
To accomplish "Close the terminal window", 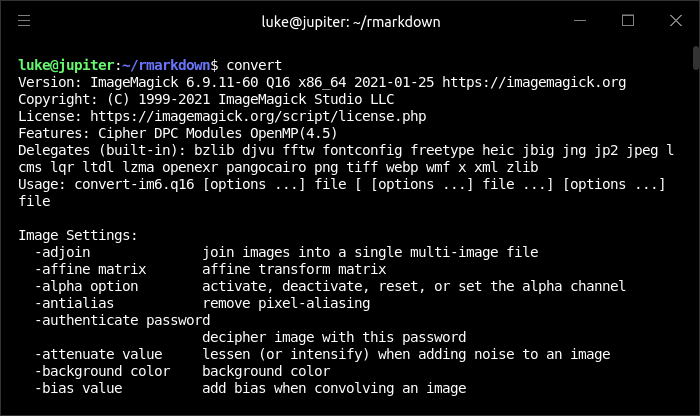I will (676, 21).
